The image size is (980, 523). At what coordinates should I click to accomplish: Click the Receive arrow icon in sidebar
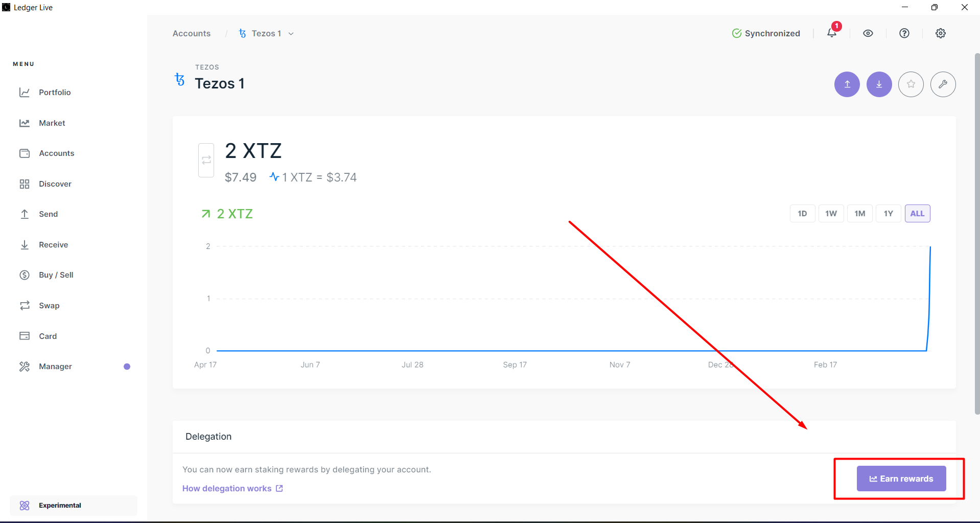[x=25, y=245]
